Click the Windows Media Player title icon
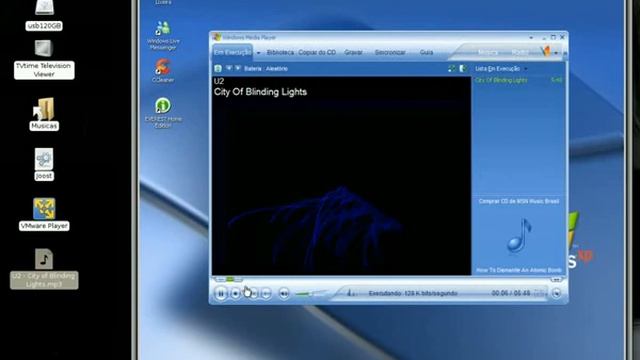The image size is (640, 360). (217, 37)
